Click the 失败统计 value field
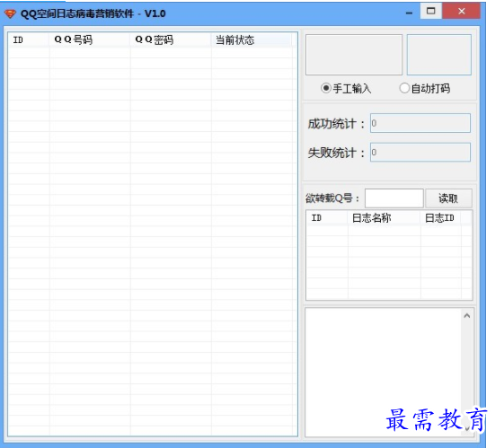The width and height of the screenshot is (495, 448). click(420, 153)
